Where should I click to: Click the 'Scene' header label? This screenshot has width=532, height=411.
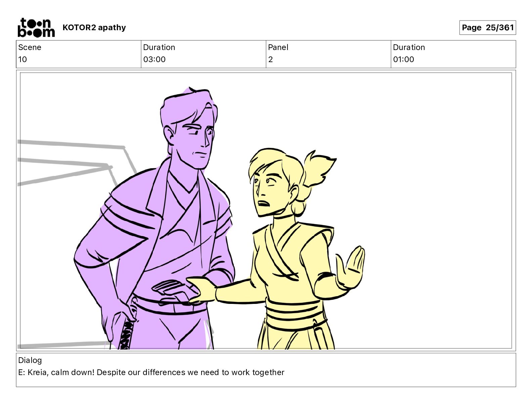pos(30,47)
